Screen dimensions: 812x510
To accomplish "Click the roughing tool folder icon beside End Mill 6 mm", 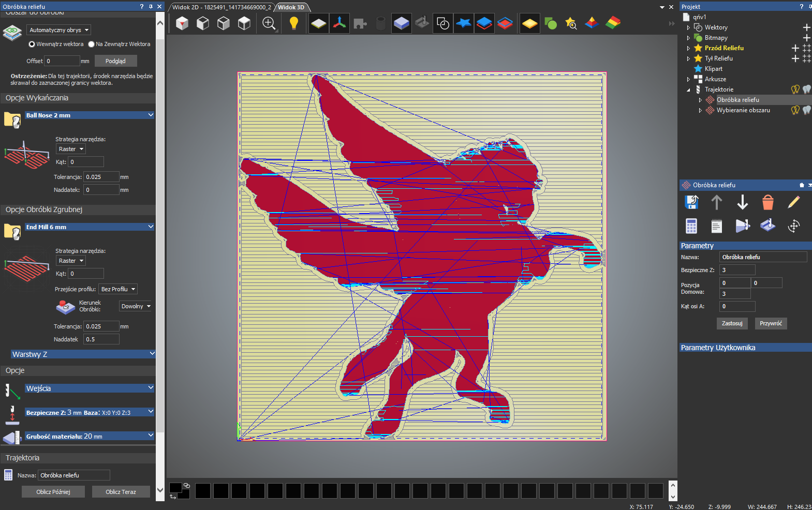I will click(x=12, y=231).
